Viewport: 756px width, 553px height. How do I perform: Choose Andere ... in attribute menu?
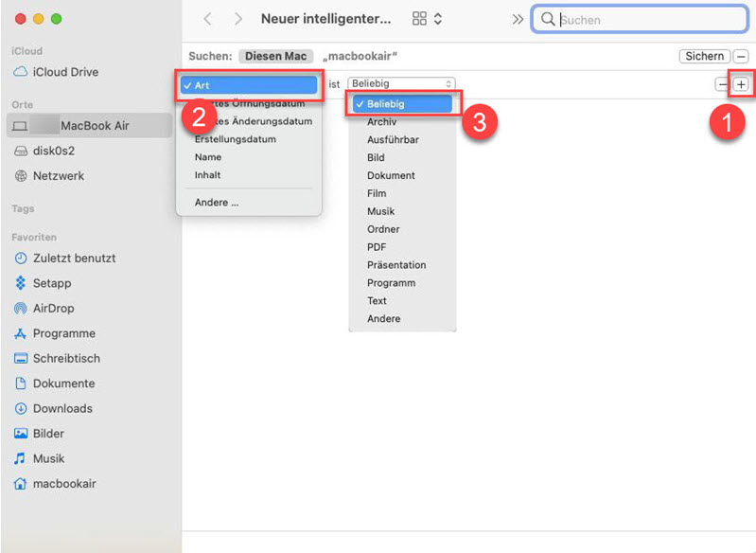click(217, 203)
